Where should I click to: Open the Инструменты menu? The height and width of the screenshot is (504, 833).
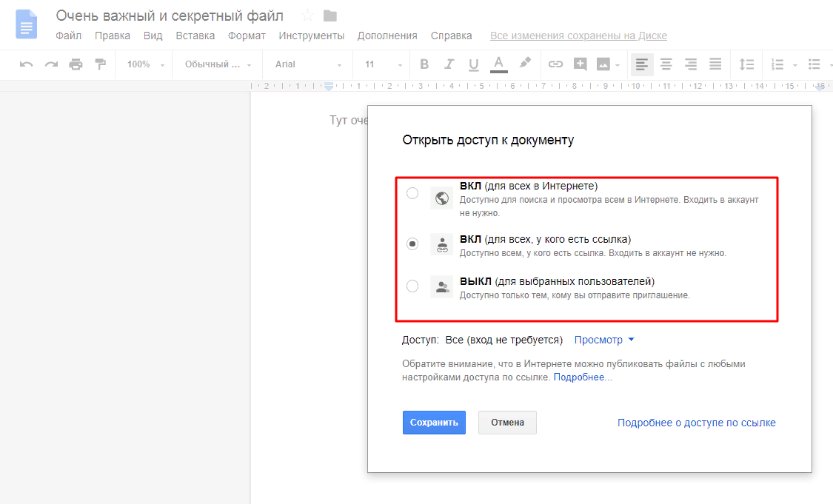[x=311, y=36]
